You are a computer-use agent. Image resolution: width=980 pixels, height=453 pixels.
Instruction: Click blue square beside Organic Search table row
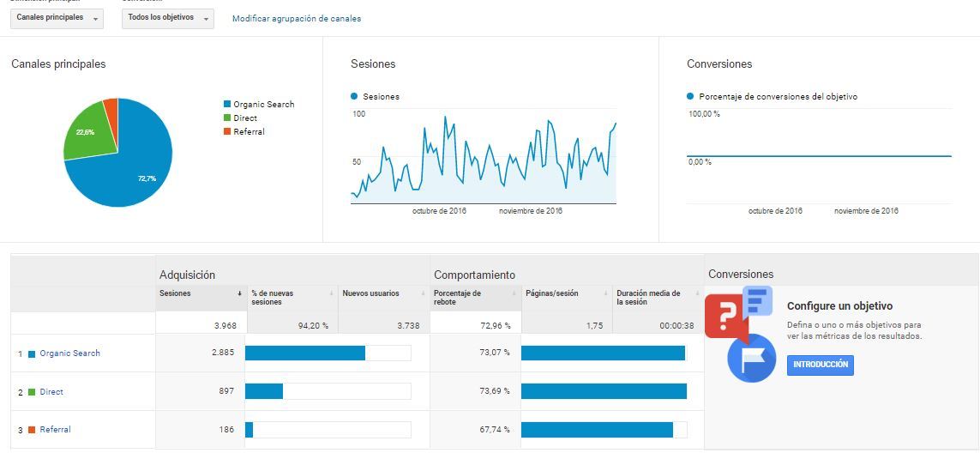tap(32, 354)
